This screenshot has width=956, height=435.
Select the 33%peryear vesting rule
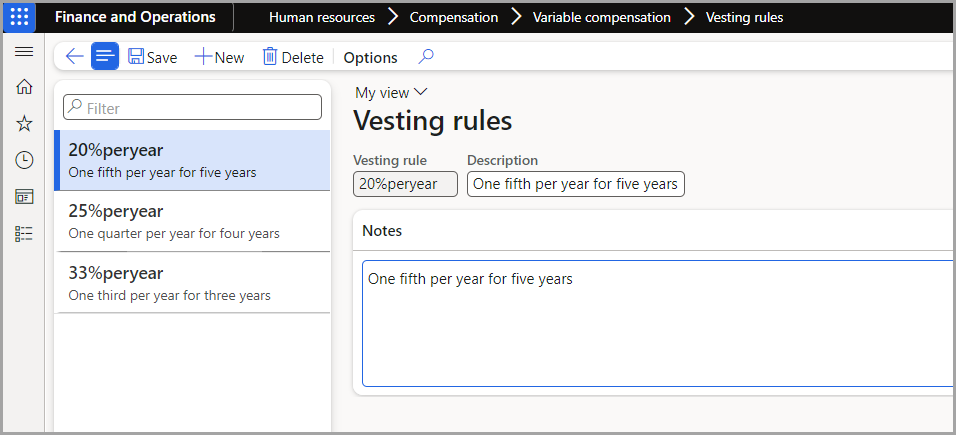192,282
